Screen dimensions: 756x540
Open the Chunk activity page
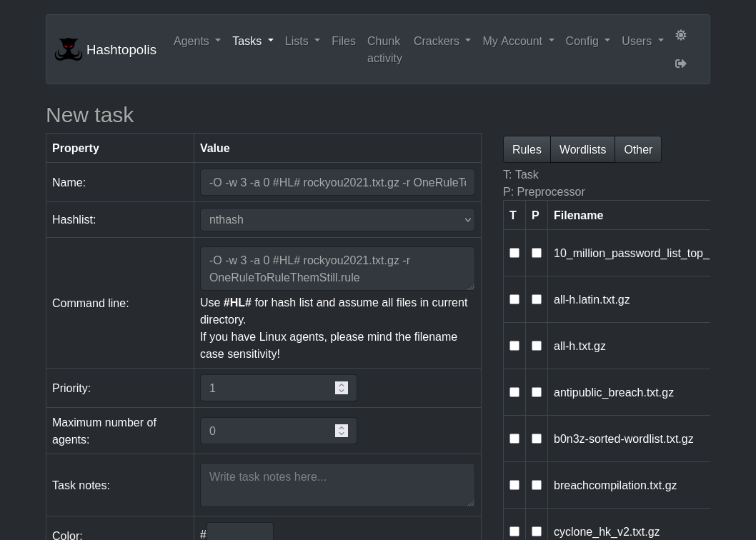384,49
